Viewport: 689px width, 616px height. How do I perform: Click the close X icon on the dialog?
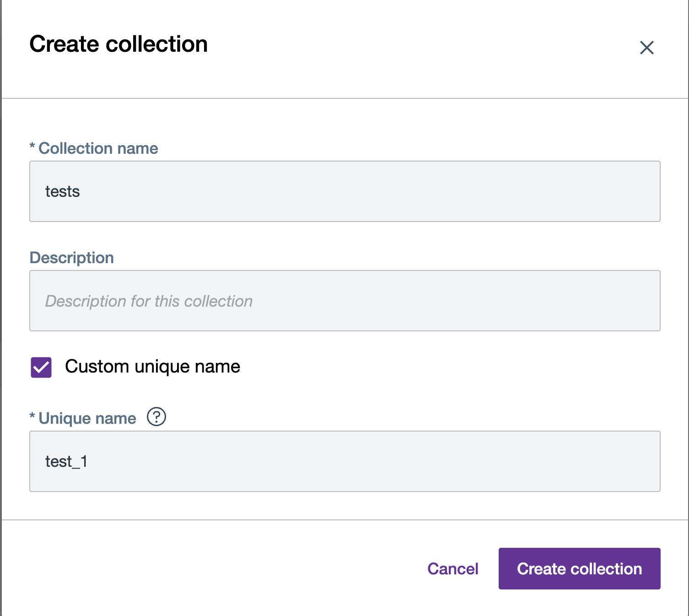click(x=647, y=48)
